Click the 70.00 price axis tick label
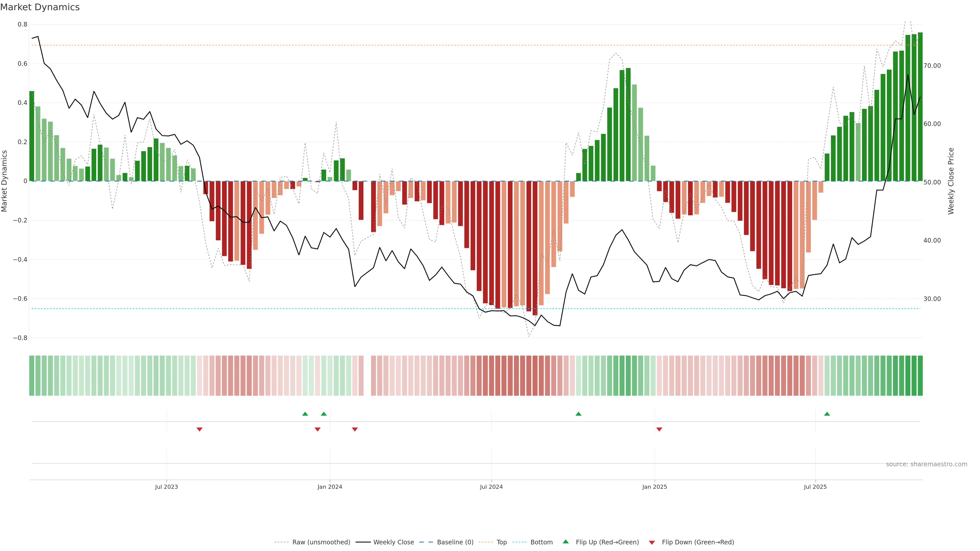 click(x=932, y=66)
